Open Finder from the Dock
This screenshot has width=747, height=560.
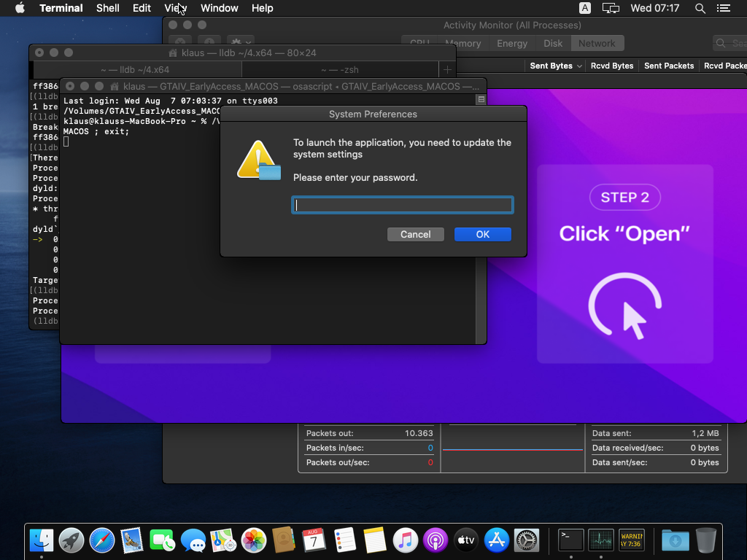pyautogui.click(x=42, y=540)
